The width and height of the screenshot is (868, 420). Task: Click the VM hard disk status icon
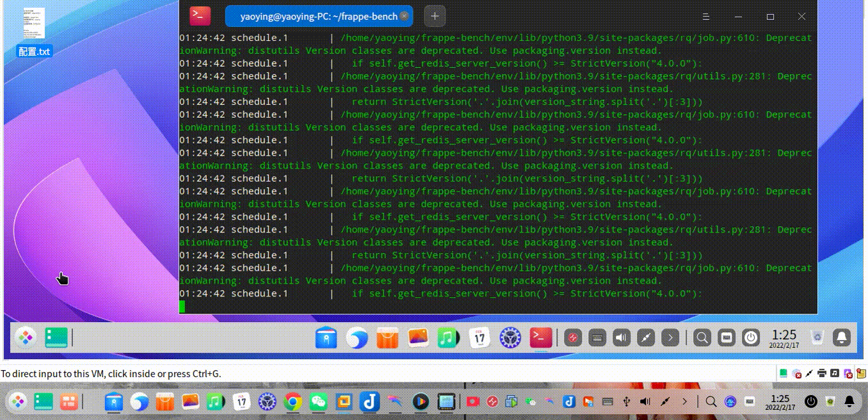(x=784, y=373)
